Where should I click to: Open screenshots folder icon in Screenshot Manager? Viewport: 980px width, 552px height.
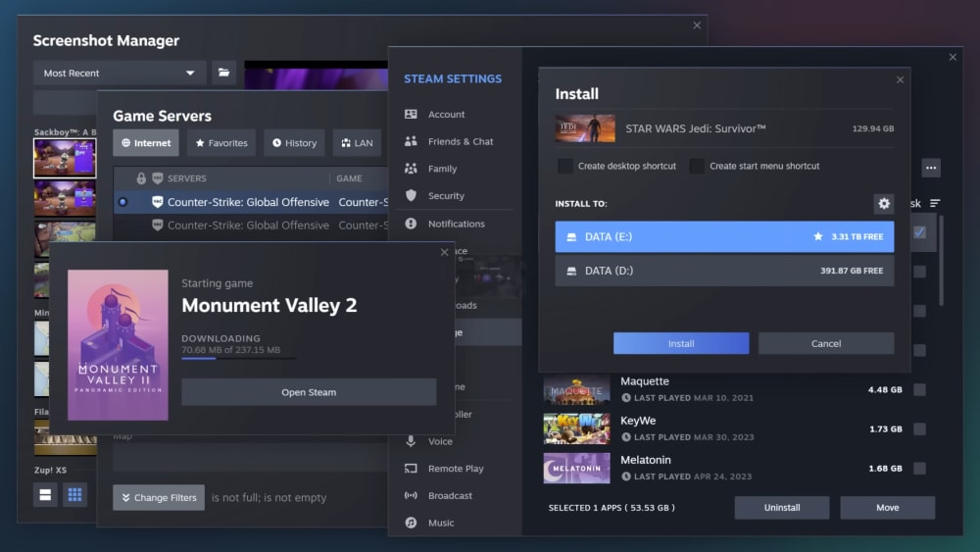click(x=223, y=73)
